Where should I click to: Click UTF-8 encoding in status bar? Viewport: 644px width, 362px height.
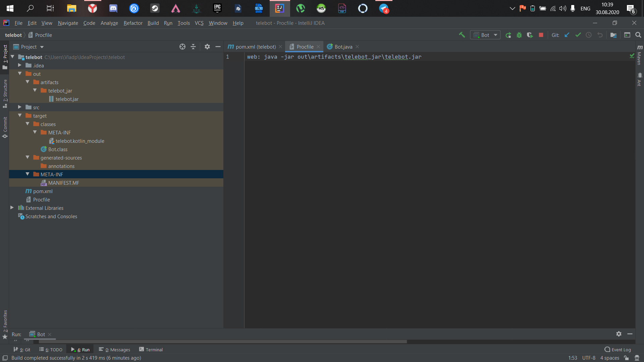click(x=589, y=358)
